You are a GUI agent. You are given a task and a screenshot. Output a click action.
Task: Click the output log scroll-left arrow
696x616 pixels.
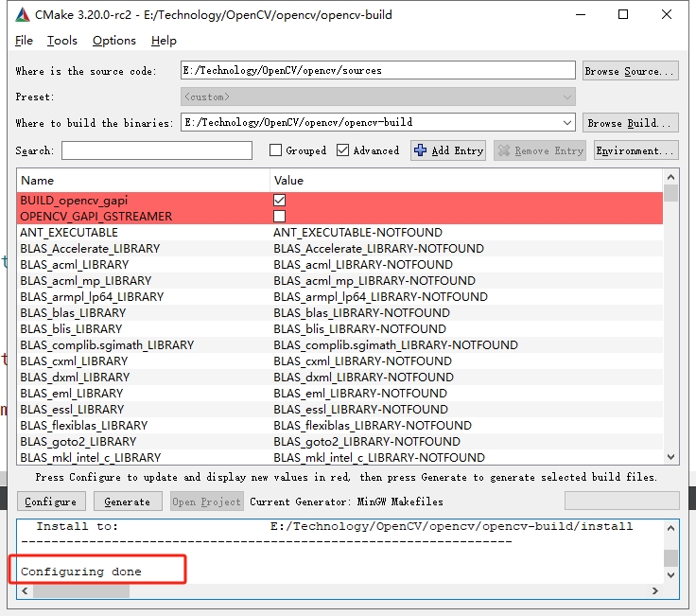tap(25, 590)
